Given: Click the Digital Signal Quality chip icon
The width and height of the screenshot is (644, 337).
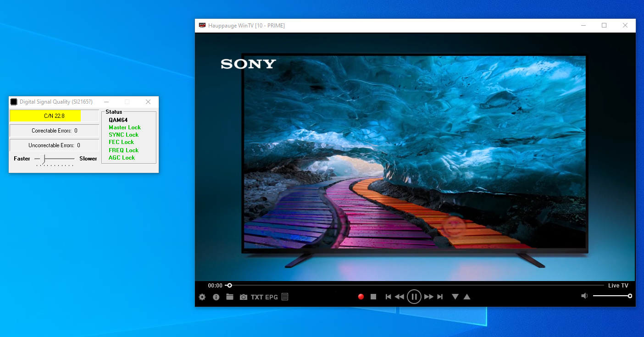Looking at the screenshot, I should click(x=14, y=102).
